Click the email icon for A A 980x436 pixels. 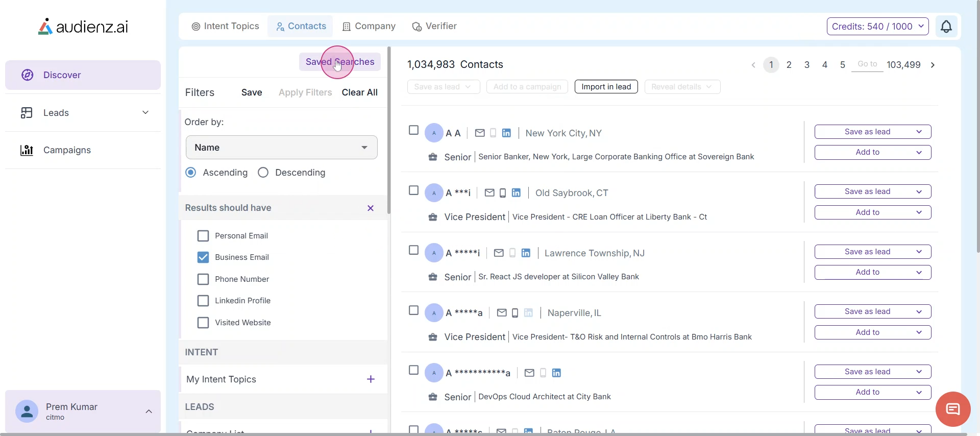click(x=480, y=133)
